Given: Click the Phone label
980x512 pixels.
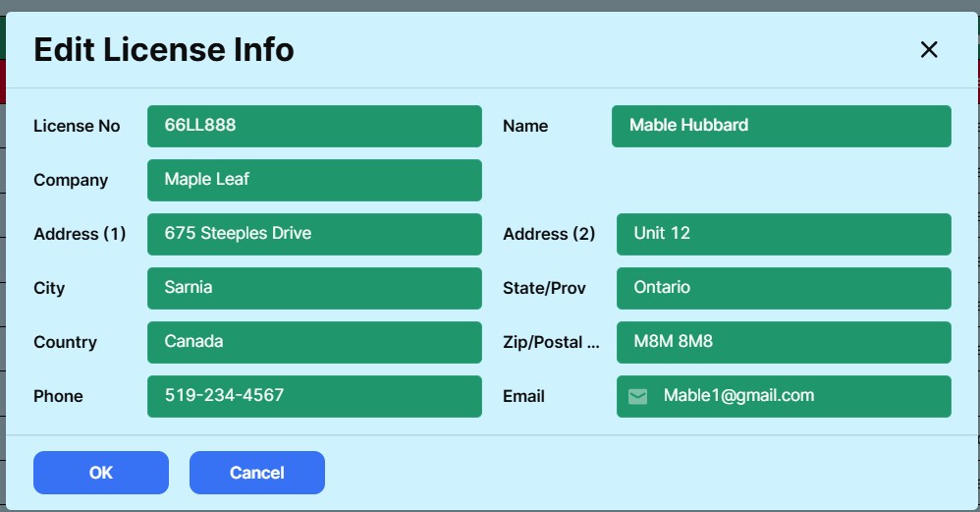Looking at the screenshot, I should [58, 396].
